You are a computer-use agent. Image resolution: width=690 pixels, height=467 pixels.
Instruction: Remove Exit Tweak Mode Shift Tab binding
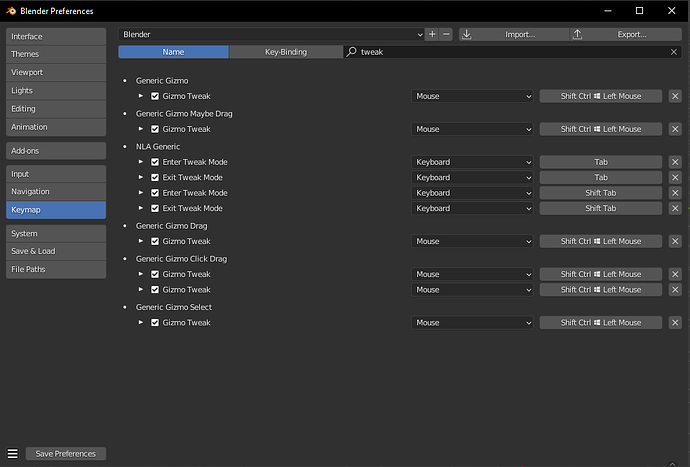click(x=675, y=208)
